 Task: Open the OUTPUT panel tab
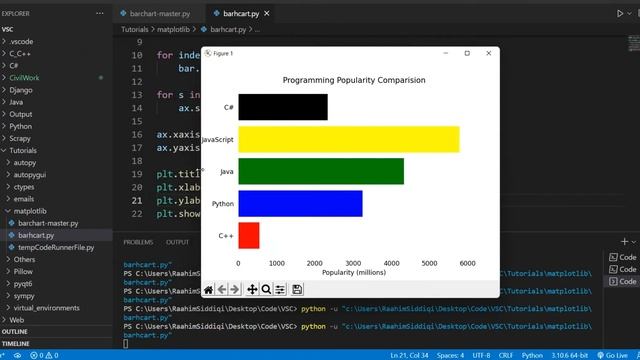(x=178, y=242)
